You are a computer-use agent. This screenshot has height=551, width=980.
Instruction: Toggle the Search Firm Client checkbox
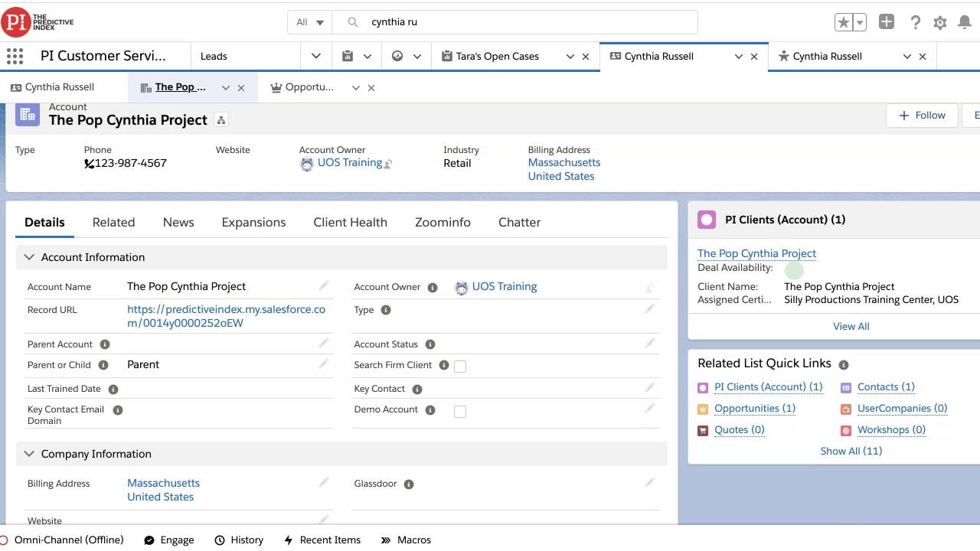(x=460, y=366)
